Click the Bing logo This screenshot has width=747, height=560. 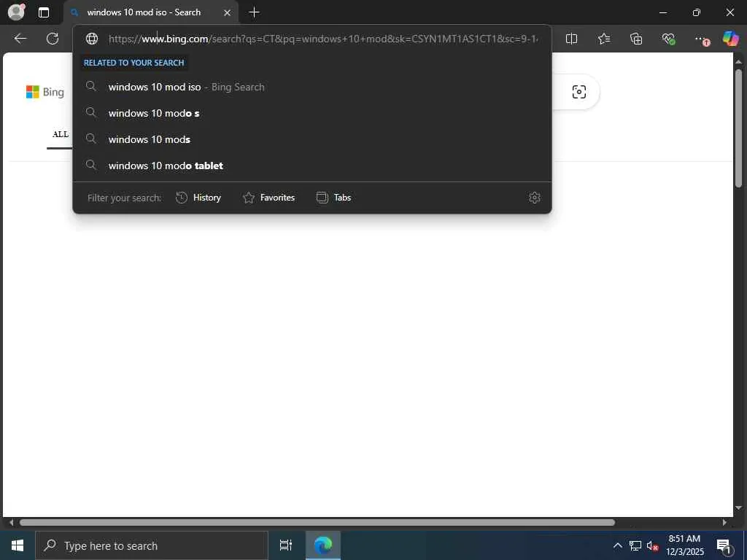click(x=45, y=92)
